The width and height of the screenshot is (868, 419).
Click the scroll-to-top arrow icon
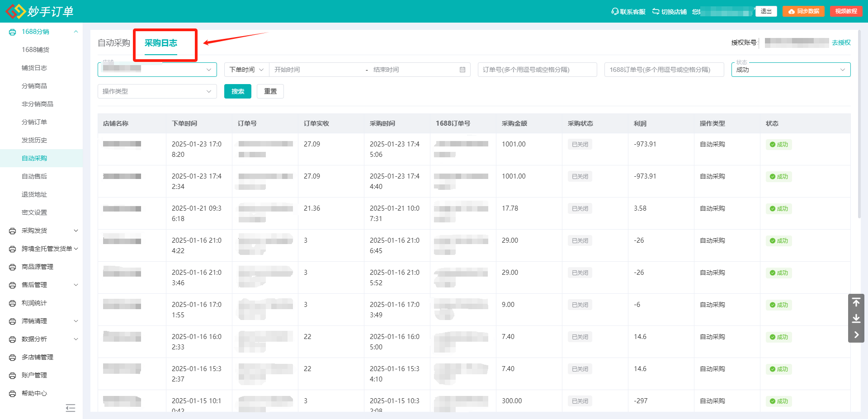click(856, 302)
